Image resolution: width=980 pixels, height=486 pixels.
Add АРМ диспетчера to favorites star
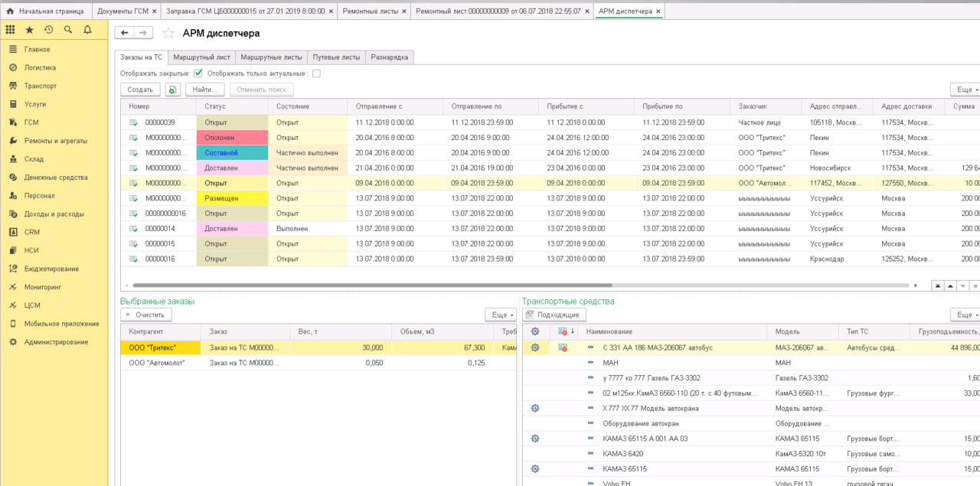click(x=168, y=33)
